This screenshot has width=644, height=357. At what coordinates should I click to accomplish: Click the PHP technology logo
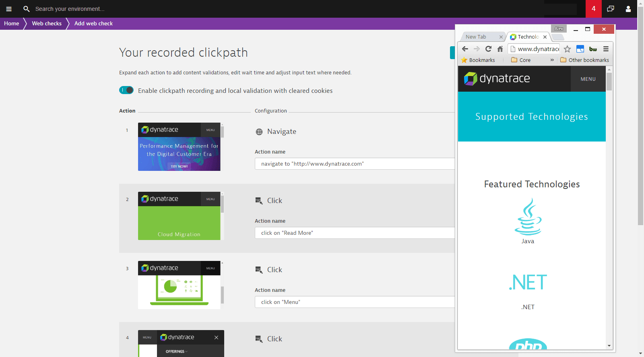click(x=528, y=344)
